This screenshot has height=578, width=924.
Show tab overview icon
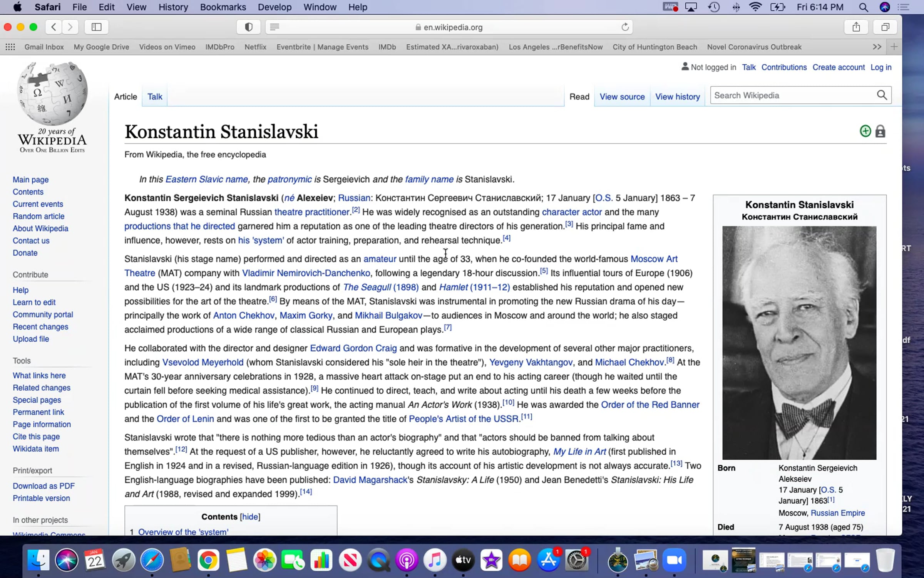click(885, 27)
